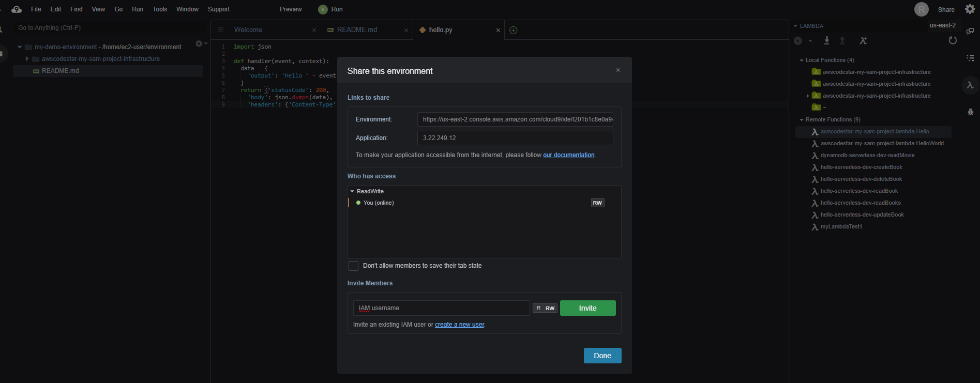The image size is (980, 383).
Task: Click the Preview button
Action: click(x=291, y=9)
